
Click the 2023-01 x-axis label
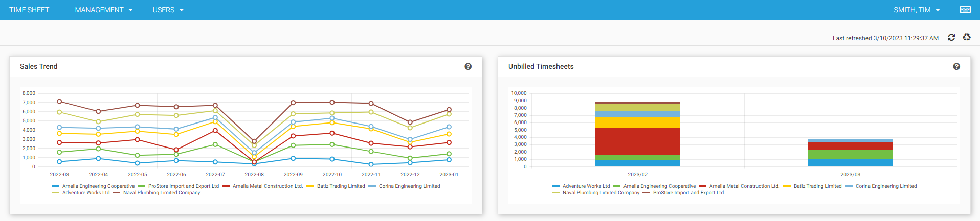click(449, 175)
